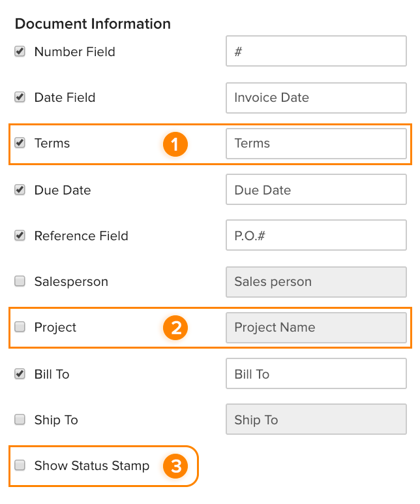Disable the Terms checkbox

coord(20,143)
